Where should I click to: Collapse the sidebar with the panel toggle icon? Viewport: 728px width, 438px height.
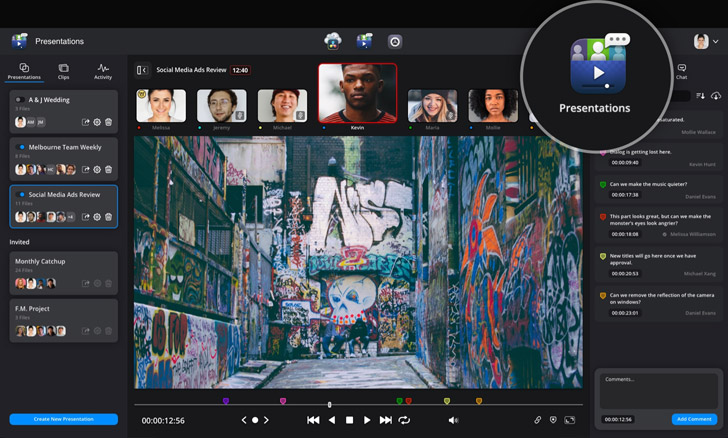[142, 70]
